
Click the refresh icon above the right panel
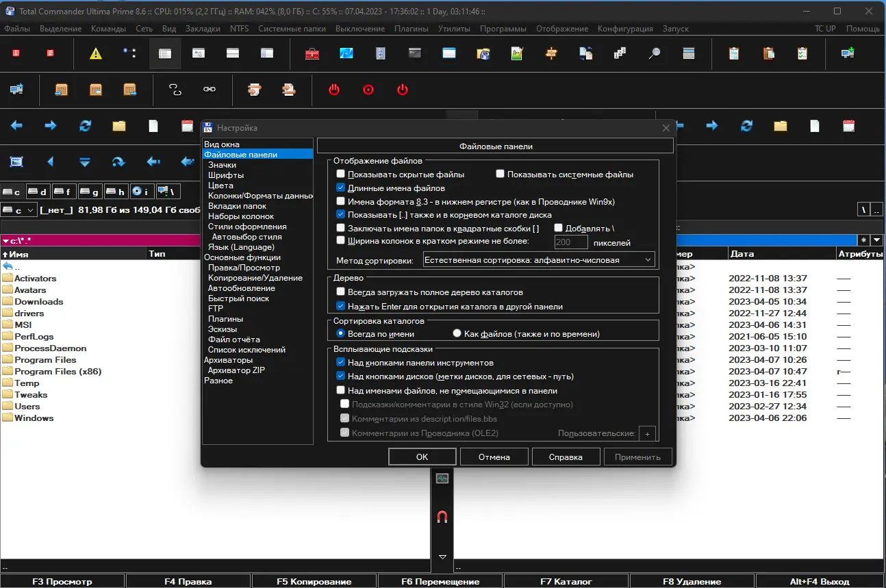[746, 125]
